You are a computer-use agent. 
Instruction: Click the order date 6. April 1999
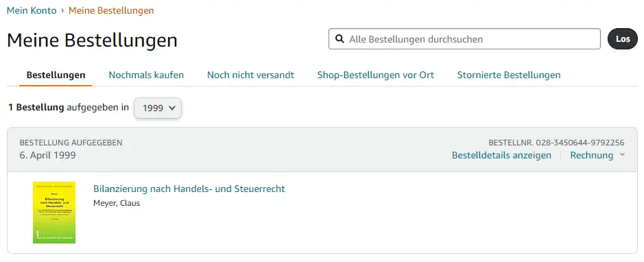47,156
